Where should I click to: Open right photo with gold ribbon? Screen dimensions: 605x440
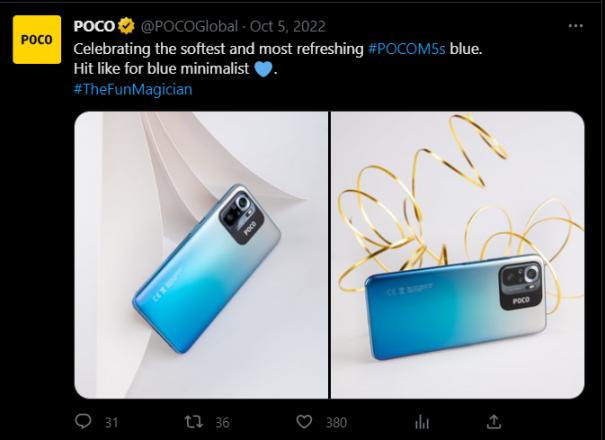[458, 255]
